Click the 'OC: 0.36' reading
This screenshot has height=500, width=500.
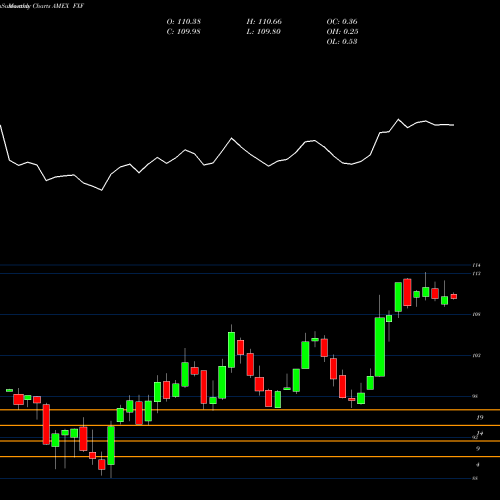[x=342, y=22]
